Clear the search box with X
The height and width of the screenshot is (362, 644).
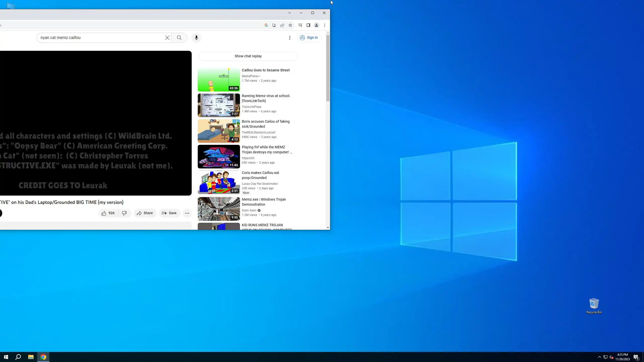pos(167,38)
